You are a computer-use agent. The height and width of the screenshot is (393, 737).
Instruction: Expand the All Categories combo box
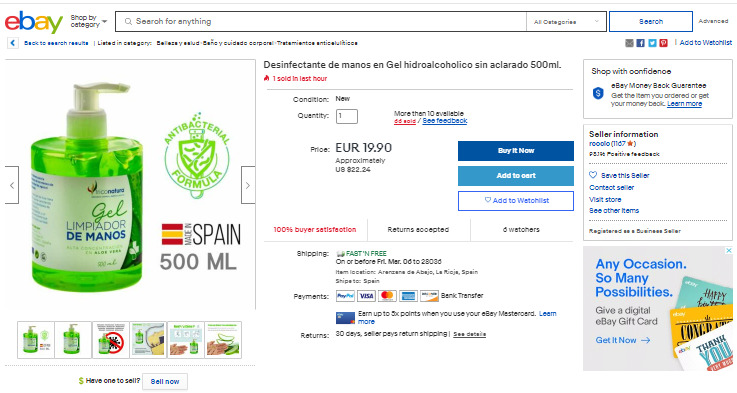point(566,22)
